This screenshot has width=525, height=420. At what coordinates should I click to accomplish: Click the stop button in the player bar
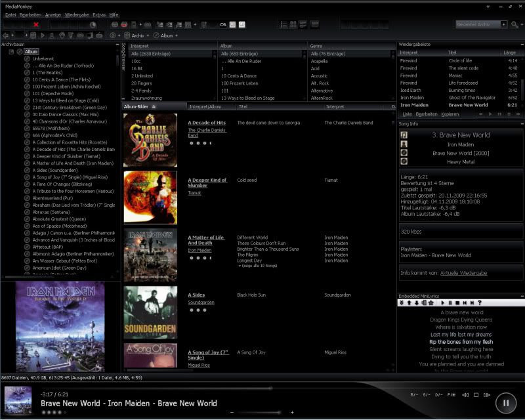click(476, 395)
